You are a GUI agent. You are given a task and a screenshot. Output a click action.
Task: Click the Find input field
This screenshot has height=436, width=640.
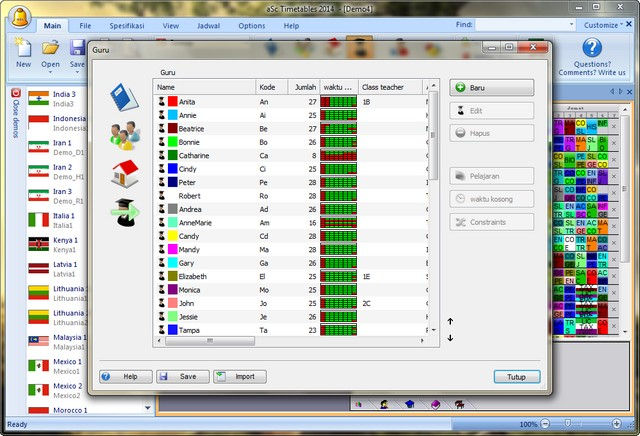522,25
